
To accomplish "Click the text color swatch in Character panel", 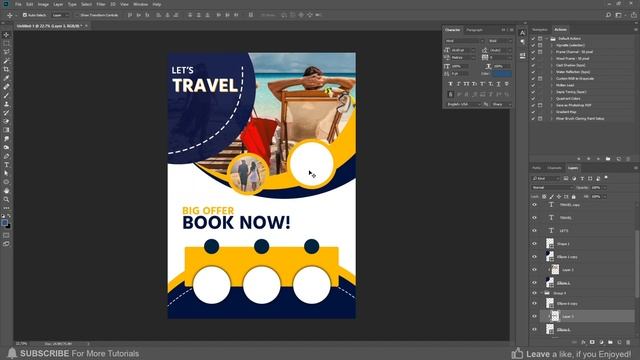I will pyautogui.click(x=502, y=74).
